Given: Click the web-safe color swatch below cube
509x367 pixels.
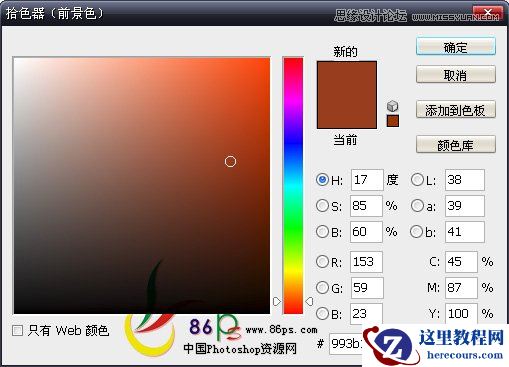Looking at the screenshot, I should (393, 121).
